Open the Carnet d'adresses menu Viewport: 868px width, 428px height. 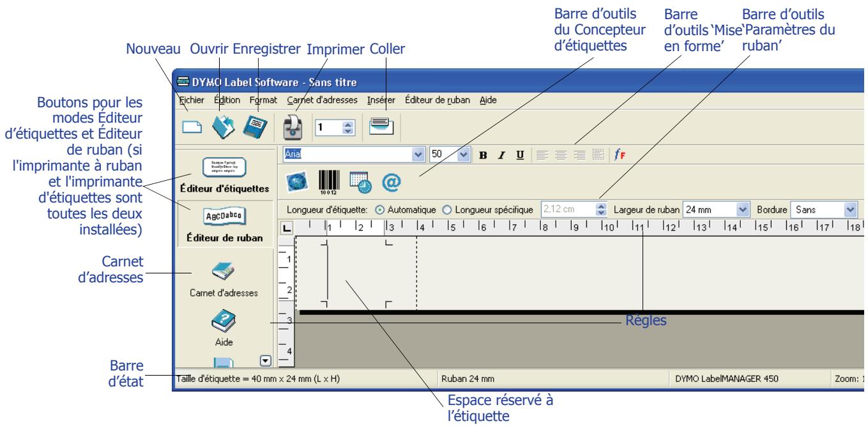[322, 100]
